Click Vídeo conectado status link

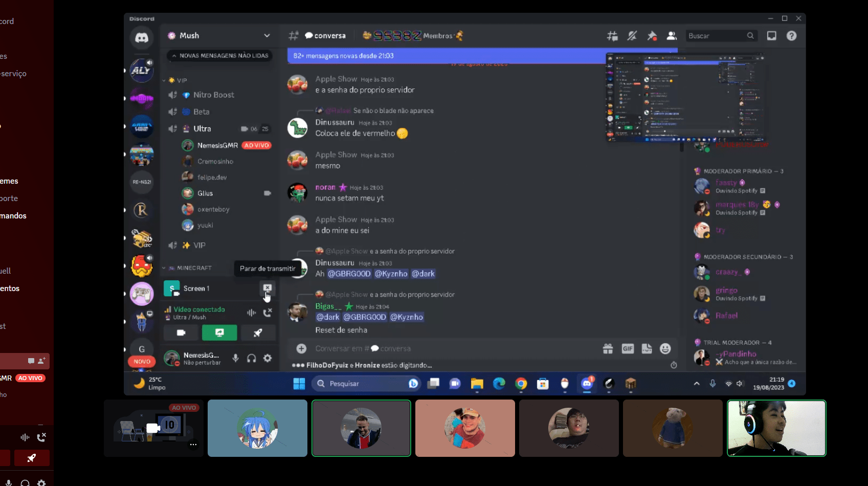[x=199, y=310]
